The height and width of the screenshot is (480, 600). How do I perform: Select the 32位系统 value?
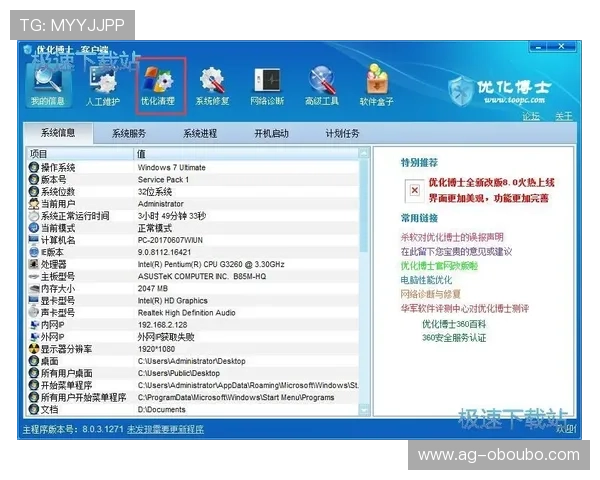click(155, 192)
